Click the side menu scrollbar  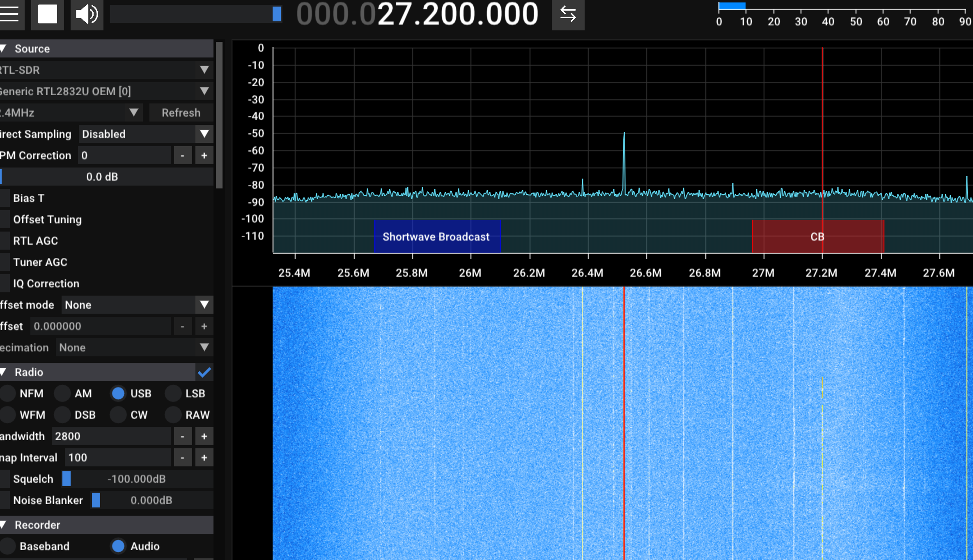coord(219,115)
